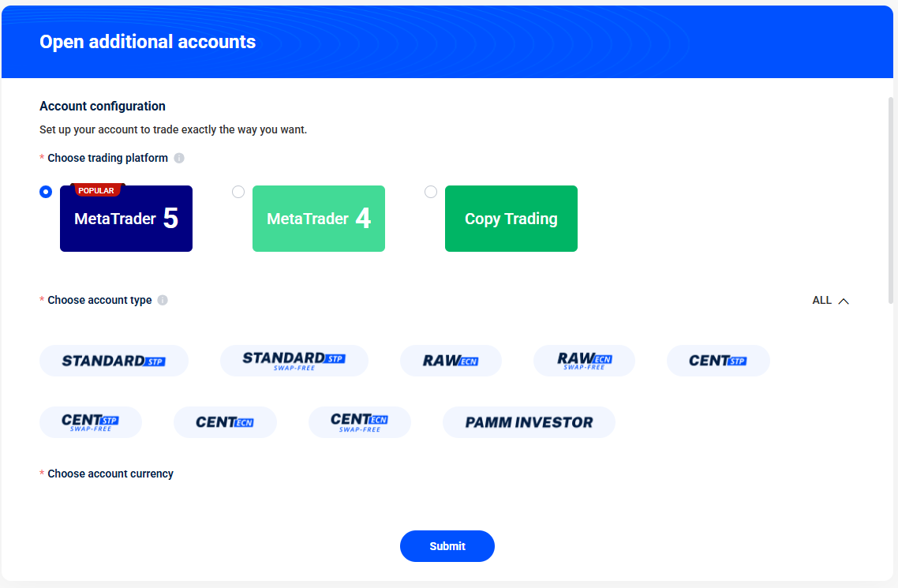Click the MetaTrader 5 platform card
Viewport: 898px width, 588px height.
tap(126, 219)
